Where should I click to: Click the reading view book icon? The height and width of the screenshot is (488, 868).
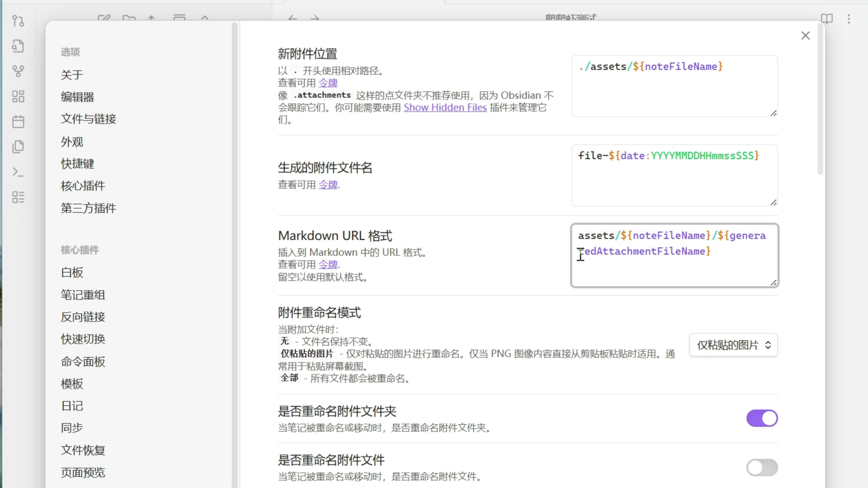[827, 19]
